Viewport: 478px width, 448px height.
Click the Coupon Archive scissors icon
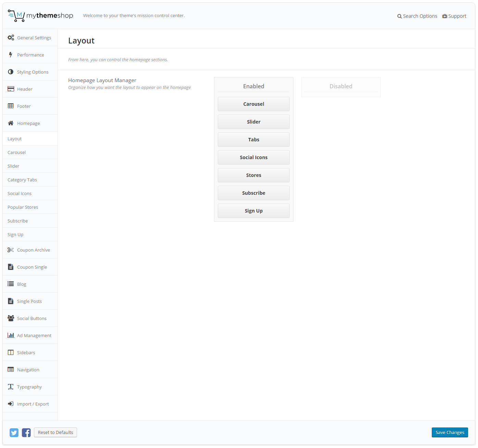point(11,250)
